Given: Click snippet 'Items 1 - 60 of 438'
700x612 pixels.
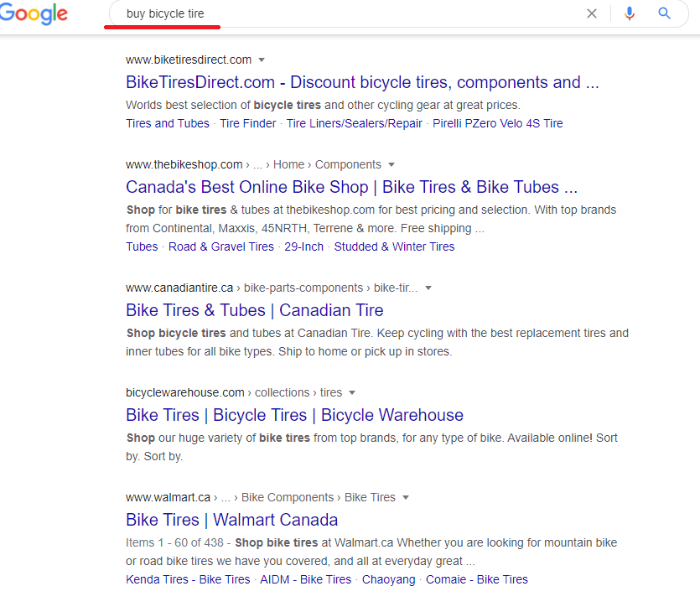Looking at the screenshot, I should (174, 542).
